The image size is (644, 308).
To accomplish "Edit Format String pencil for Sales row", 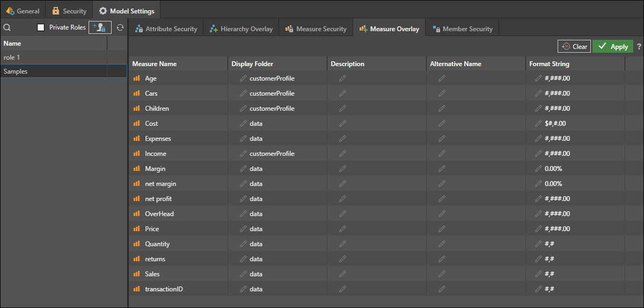I will 538,274.
